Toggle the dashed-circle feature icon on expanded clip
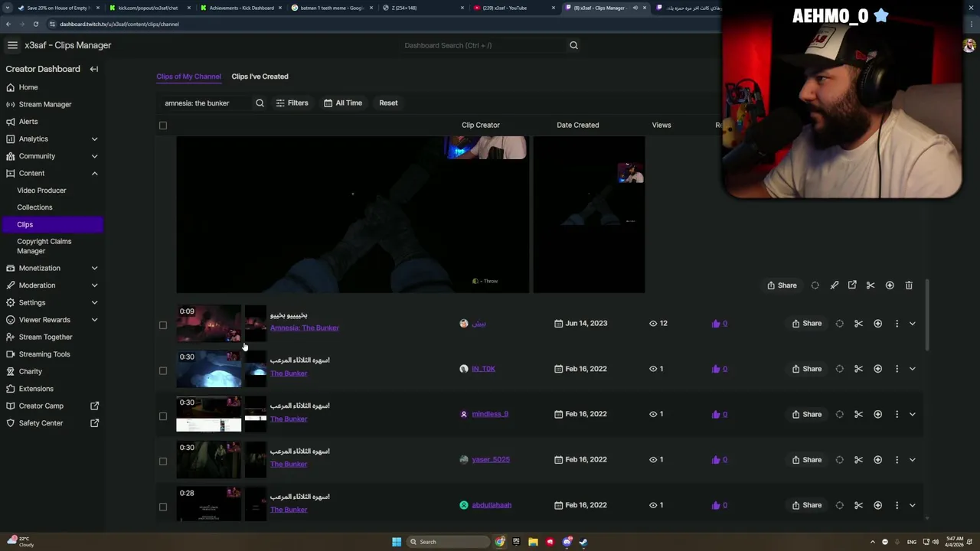 click(x=815, y=285)
